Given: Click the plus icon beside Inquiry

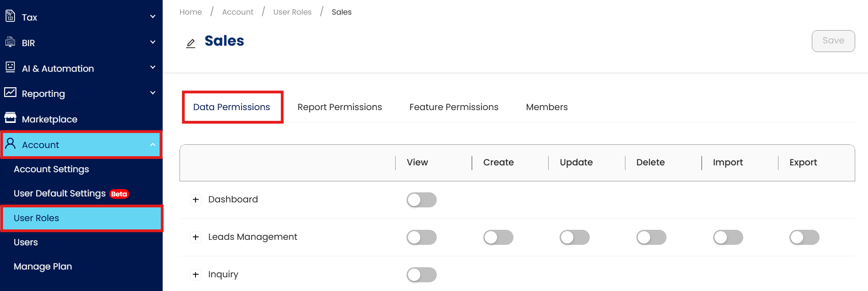Looking at the screenshot, I should [x=196, y=275].
